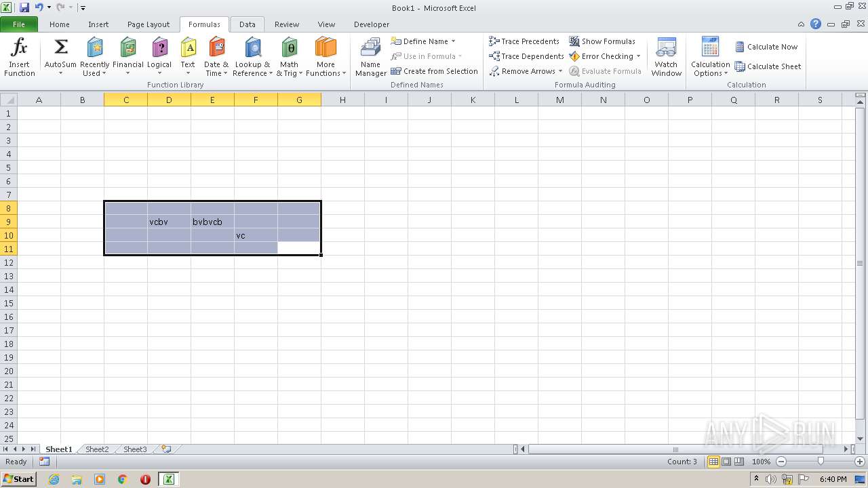Image resolution: width=868 pixels, height=488 pixels.
Task: Open Date & Time functions icon
Action: (217, 47)
